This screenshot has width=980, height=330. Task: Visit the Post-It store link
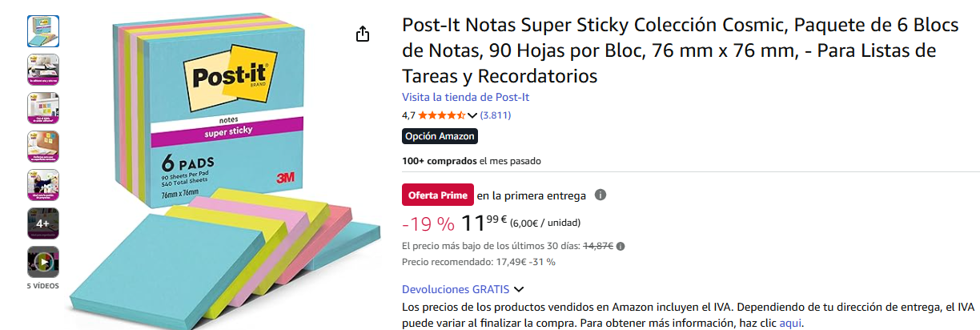(465, 97)
